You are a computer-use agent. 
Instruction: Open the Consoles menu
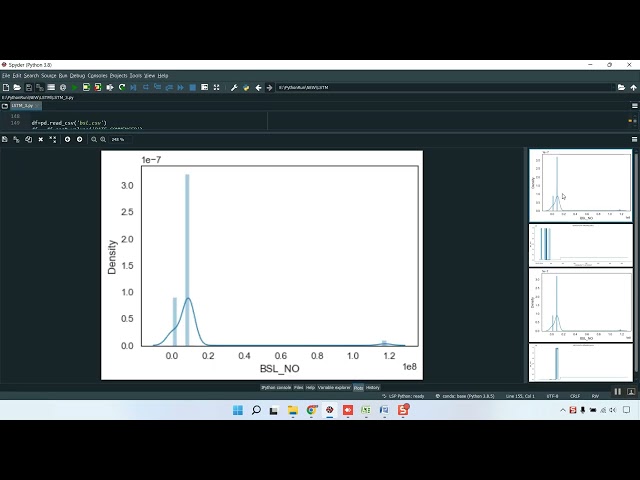(x=98, y=76)
